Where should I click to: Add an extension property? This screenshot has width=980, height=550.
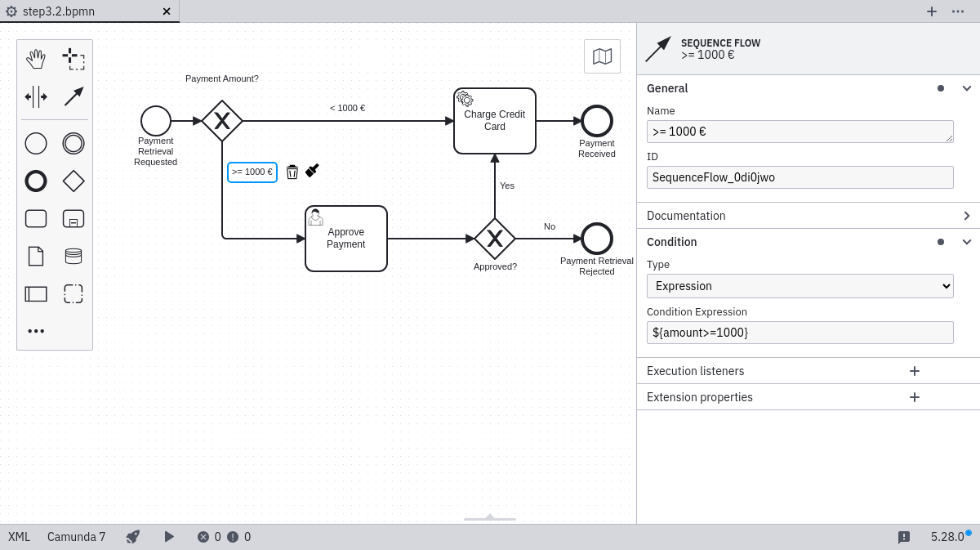pos(915,397)
